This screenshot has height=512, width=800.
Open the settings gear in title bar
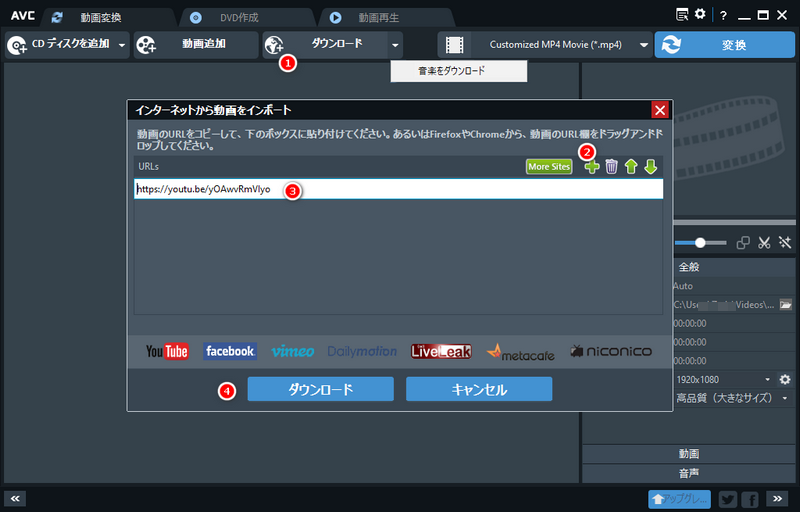(x=700, y=14)
